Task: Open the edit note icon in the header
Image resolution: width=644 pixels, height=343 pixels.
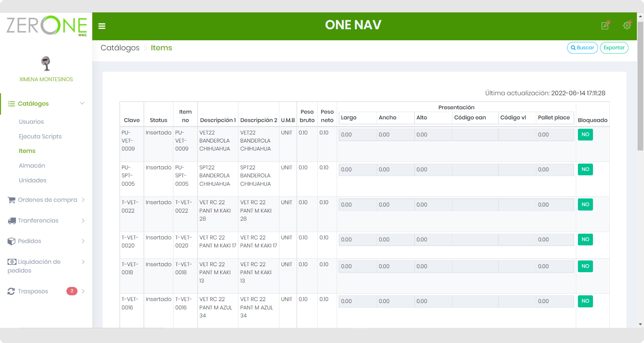Action: pyautogui.click(x=605, y=25)
